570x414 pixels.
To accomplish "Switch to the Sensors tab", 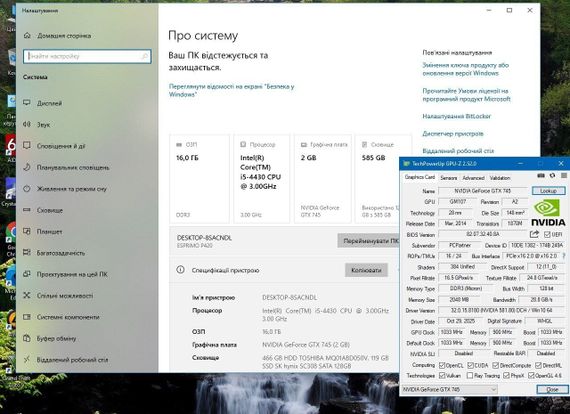I will pyautogui.click(x=449, y=178).
